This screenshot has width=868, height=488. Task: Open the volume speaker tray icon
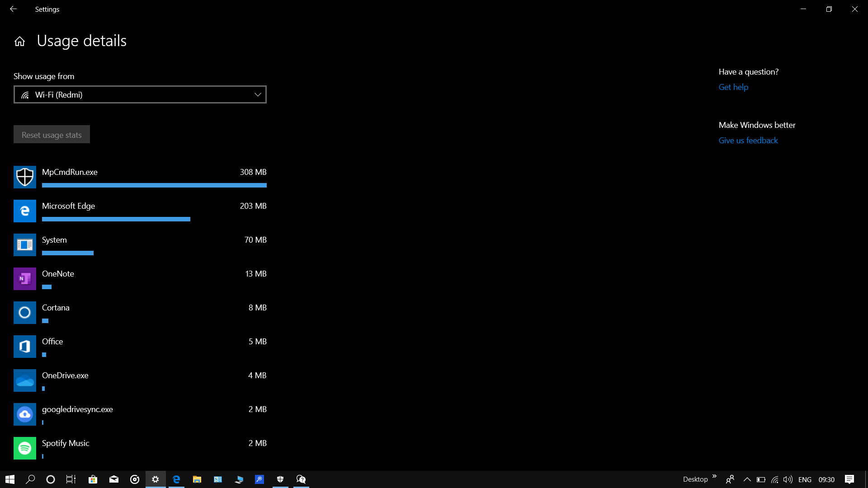point(788,479)
